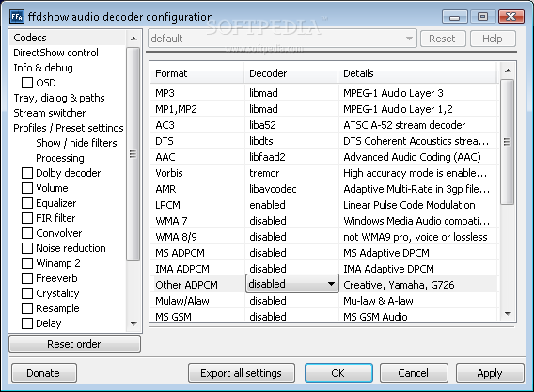Select Tray, dialog & paths page
Image resolution: width=534 pixels, height=392 pixels.
pyautogui.click(x=59, y=98)
